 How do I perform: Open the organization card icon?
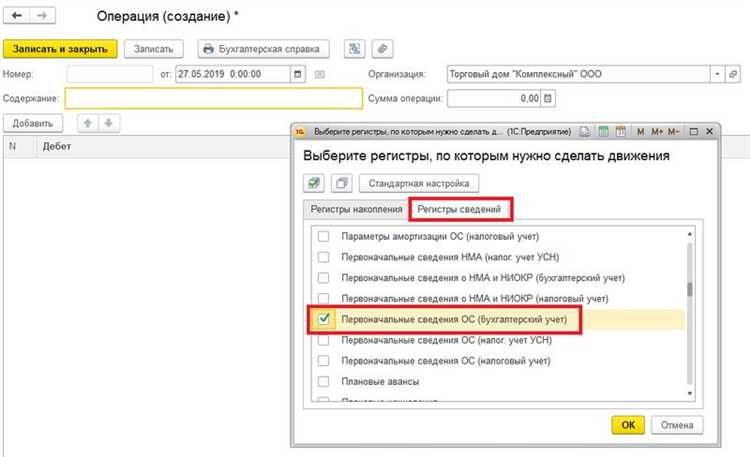pyautogui.click(x=733, y=74)
